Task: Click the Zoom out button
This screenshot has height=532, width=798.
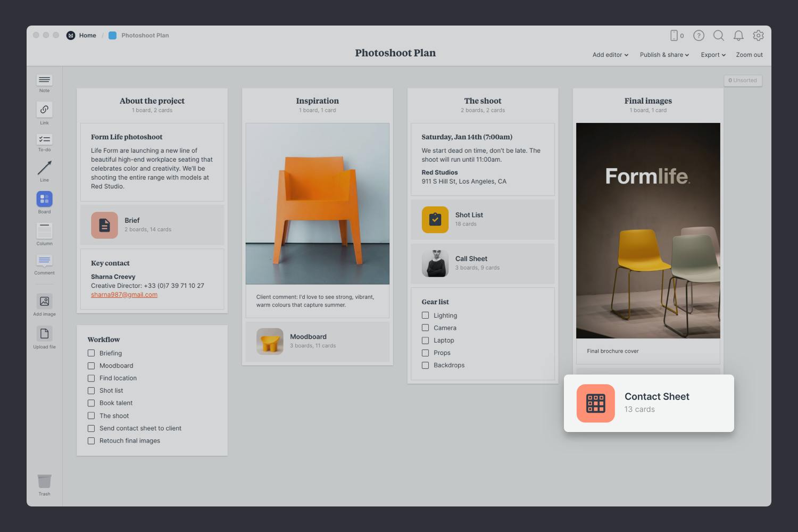Action: click(749, 55)
